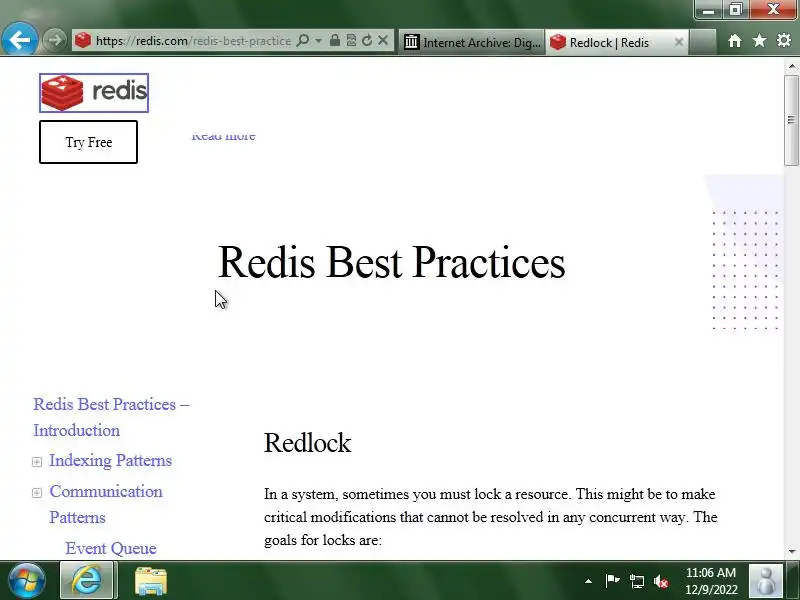This screenshot has height=600, width=800.
Task: Open the Action Center flag icon
Action: click(612, 581)
